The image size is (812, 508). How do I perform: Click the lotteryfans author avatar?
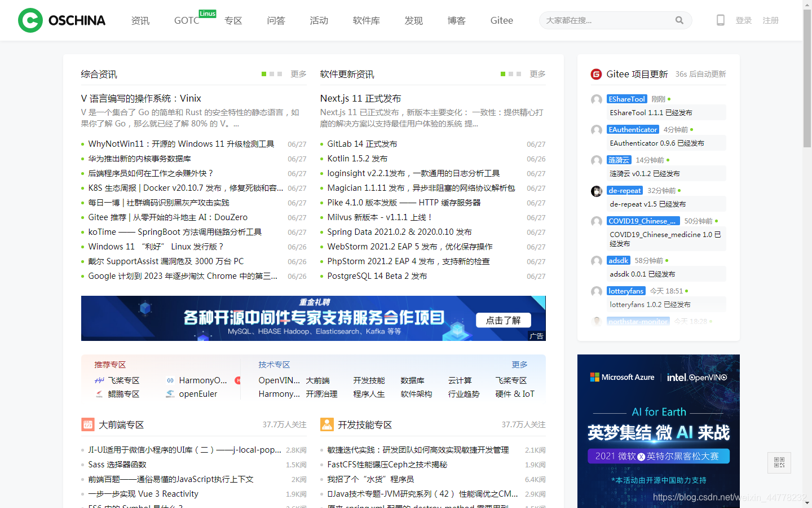click(x=596, y=292)
